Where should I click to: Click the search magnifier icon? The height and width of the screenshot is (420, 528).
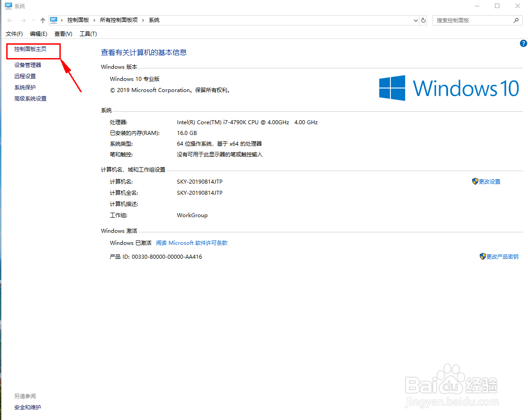tap(516, 21)
